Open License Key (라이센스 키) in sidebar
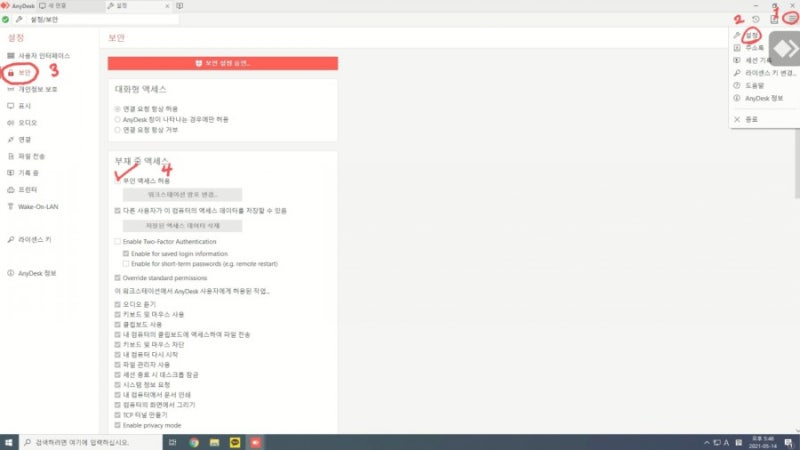This screenshot has width=800, height=450. pyautogui.click(x=29, y=239)
